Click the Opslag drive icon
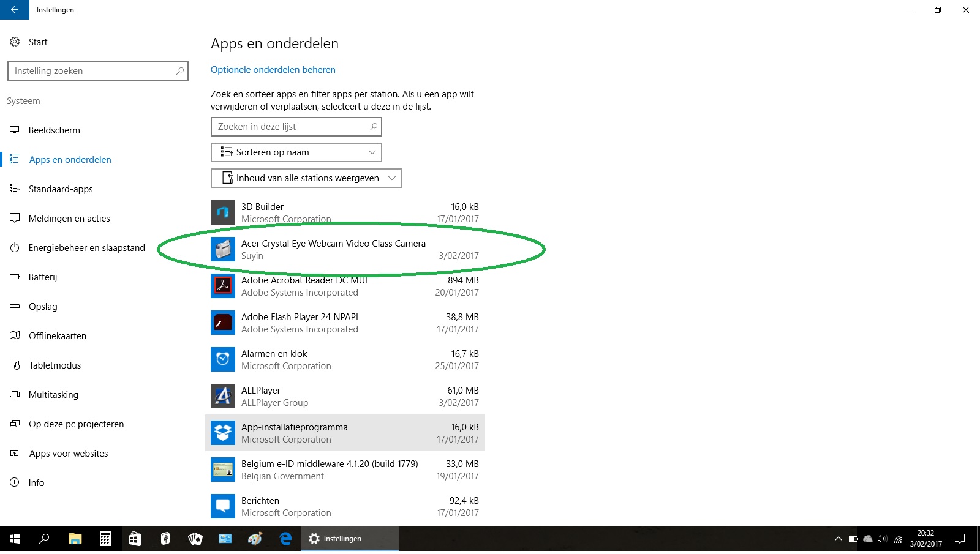Screen dimensions: 980x554 [15, 306]
